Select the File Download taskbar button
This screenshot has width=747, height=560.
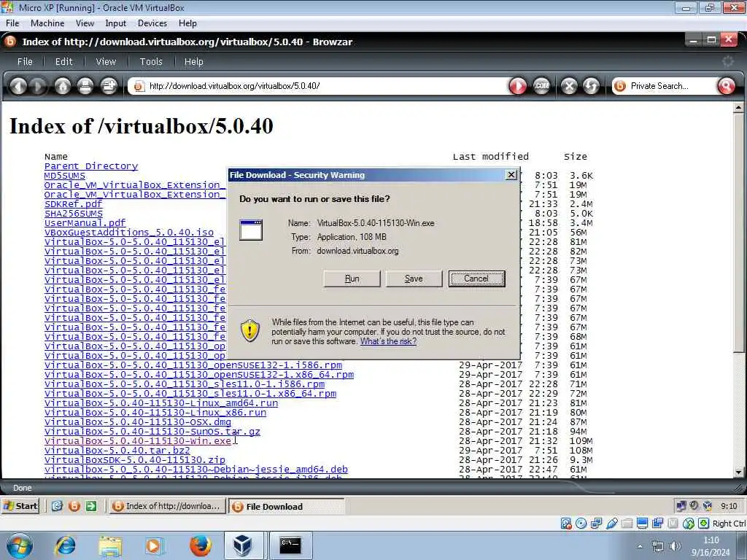tap(286, 506)
